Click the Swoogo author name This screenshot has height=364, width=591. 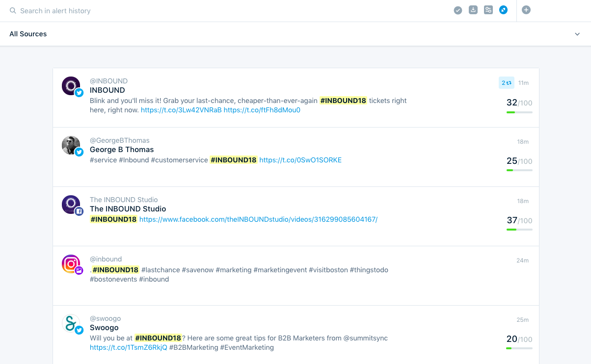[104, 328]
